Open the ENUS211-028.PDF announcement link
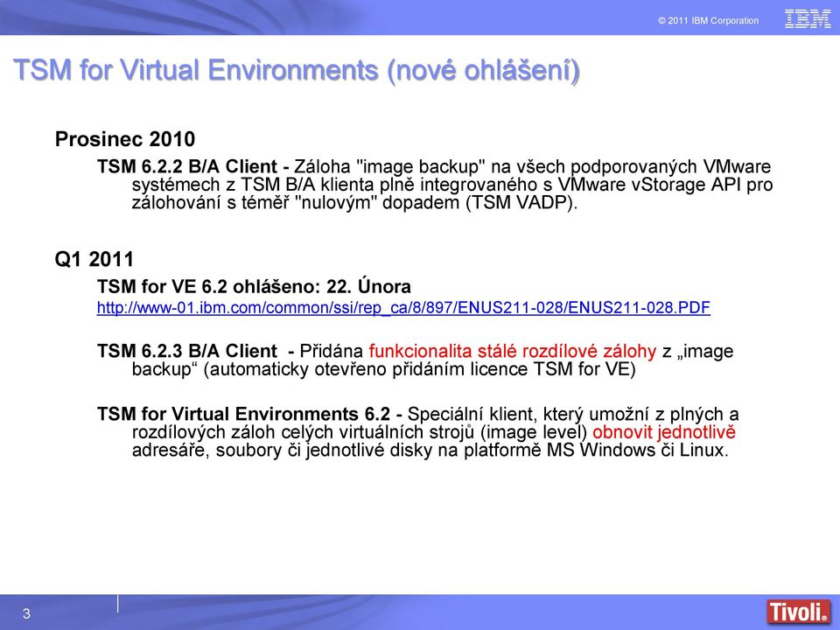The image size is (840, 630). coord(403,307)
